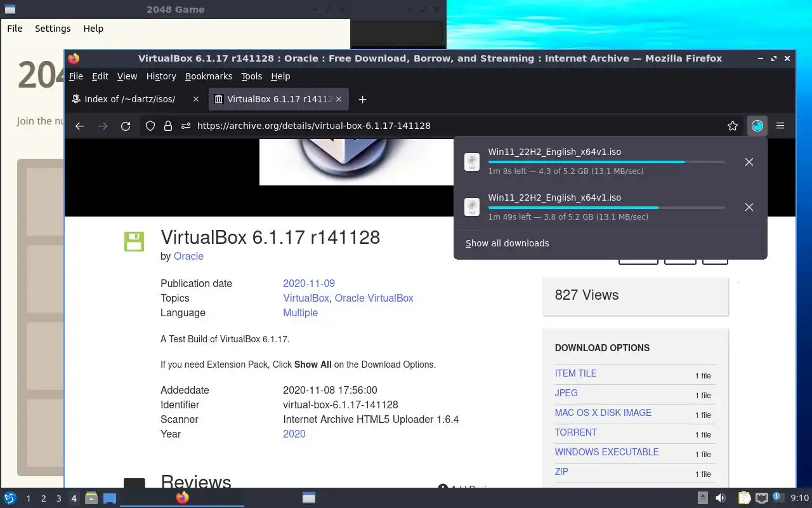Viewport: 812px width, 508px height.
Task: Switch to 2048 Game taskbar entry
Action: pyautogui.click(x=309, y=498)
